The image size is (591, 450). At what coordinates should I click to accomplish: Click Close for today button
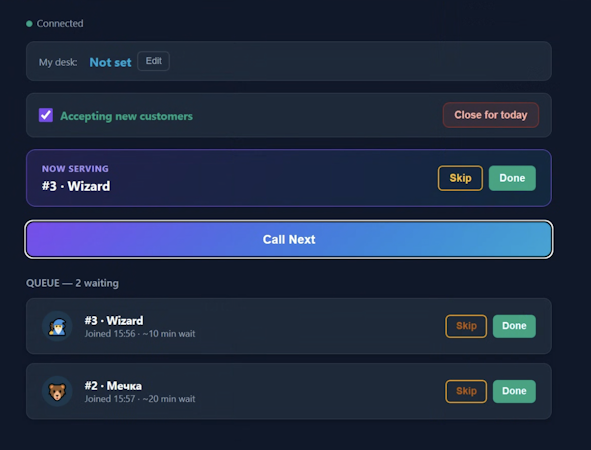491,115
